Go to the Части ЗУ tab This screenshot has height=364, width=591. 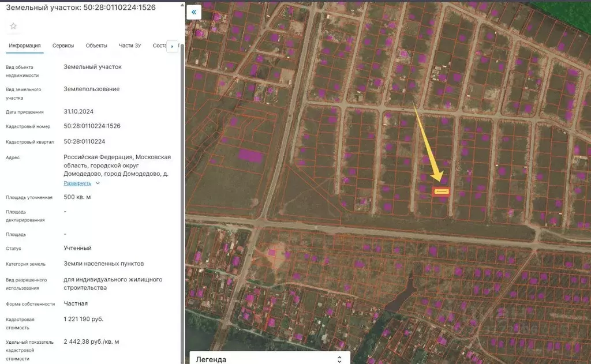130,46
